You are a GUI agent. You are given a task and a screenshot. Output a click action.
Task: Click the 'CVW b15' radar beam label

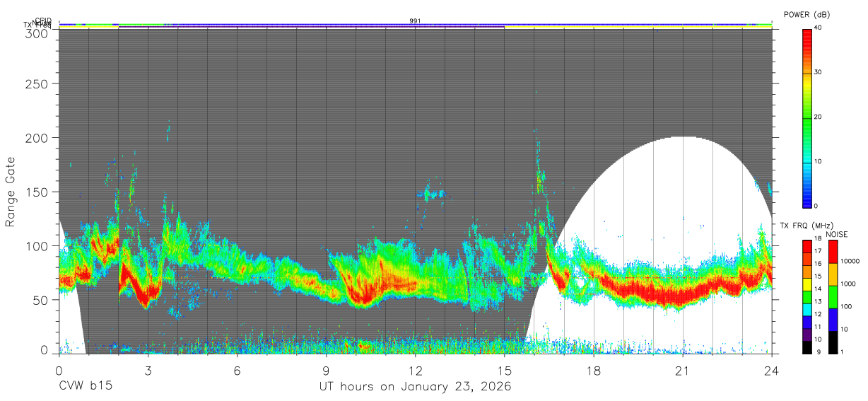click(86, 387)
